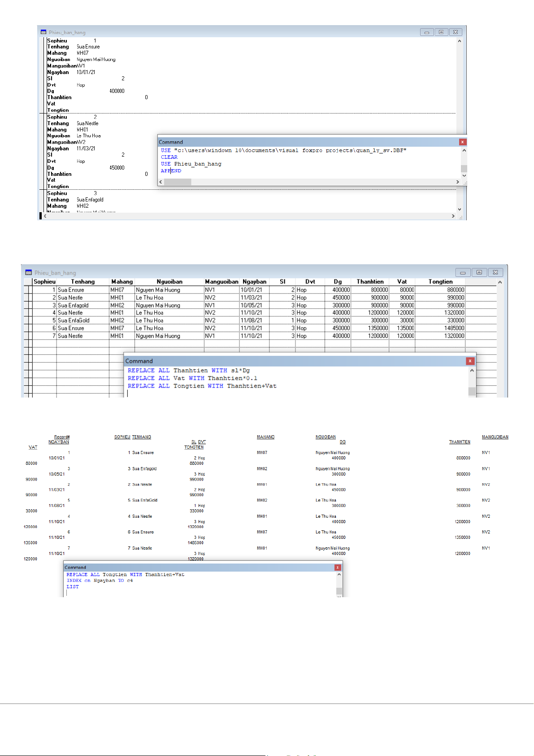Toggle deletion mark for record 3 Sua Enfagold
534x756 pixels.
coord(30,306)
